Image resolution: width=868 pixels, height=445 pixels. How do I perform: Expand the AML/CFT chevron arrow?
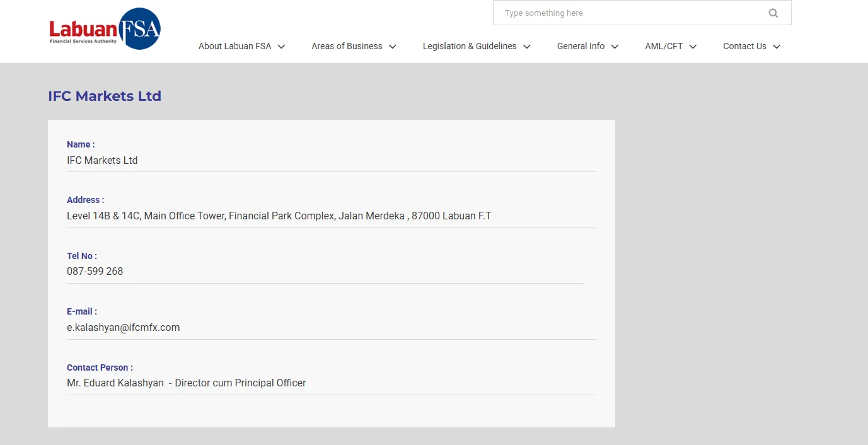pyautogui.click(x=693, y=47)
